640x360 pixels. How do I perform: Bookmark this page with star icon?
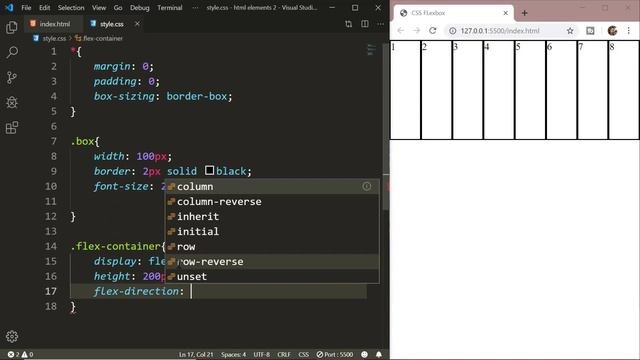(570, 31)
